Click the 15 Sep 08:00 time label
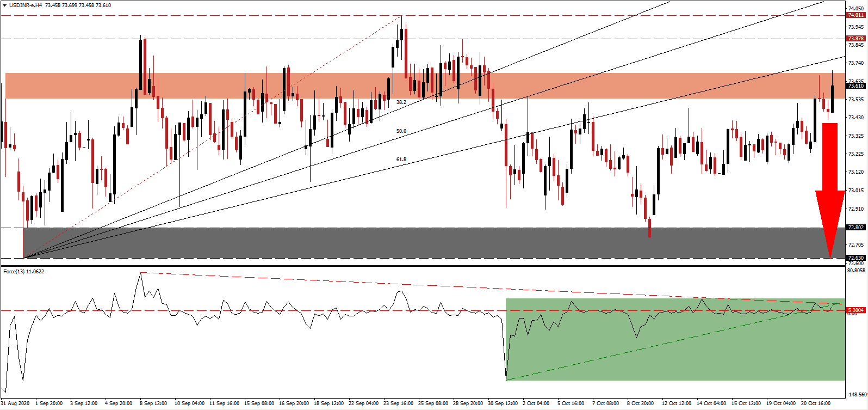Viewport: 868px width, 410px height. coord(259,403)
